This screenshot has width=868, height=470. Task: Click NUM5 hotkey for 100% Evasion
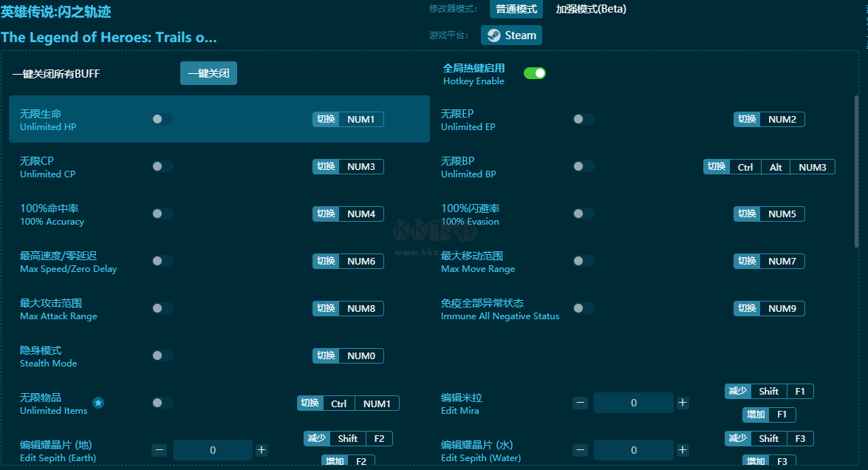769,214
